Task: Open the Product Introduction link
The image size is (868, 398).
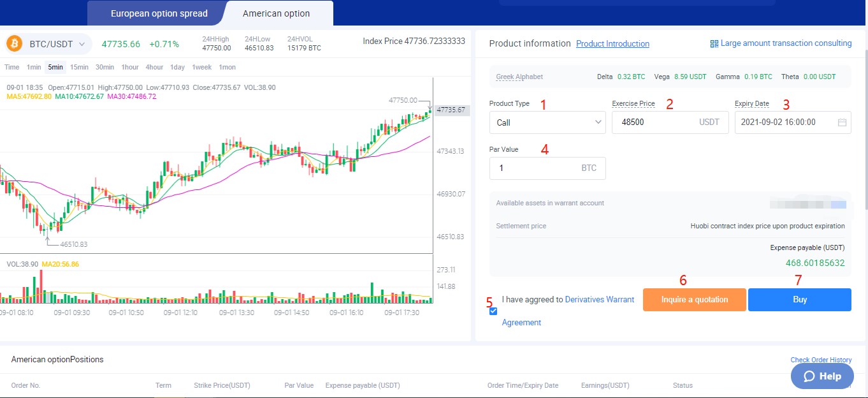Action: [612, 44]
